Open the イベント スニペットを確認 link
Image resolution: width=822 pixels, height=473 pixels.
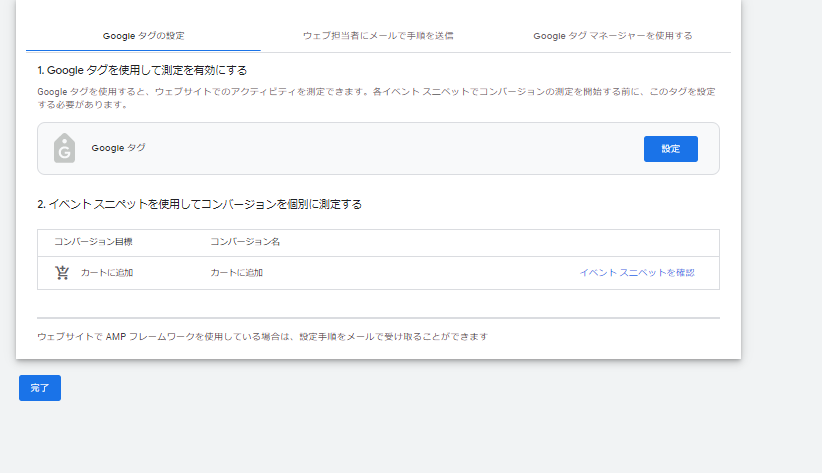pyautogui.click(x=637, y=273)
